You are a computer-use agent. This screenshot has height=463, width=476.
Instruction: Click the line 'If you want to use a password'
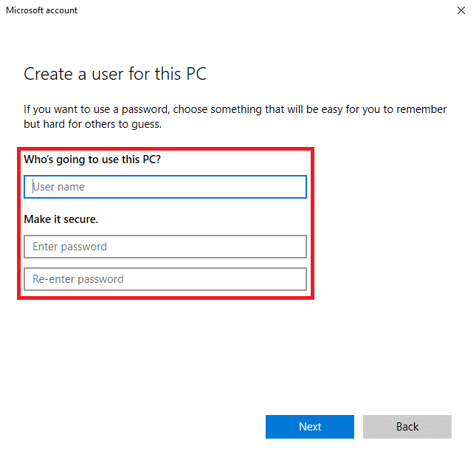pyautogui.click(x=235, y=109)
